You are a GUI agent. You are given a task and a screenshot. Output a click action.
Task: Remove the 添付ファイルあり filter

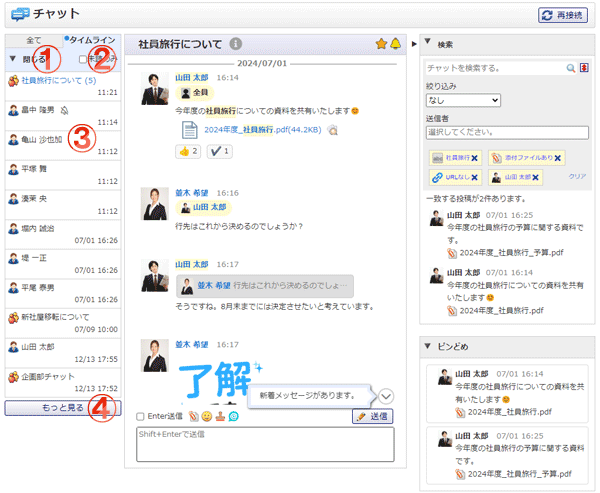pyautogui.click(x=558, y=158)
